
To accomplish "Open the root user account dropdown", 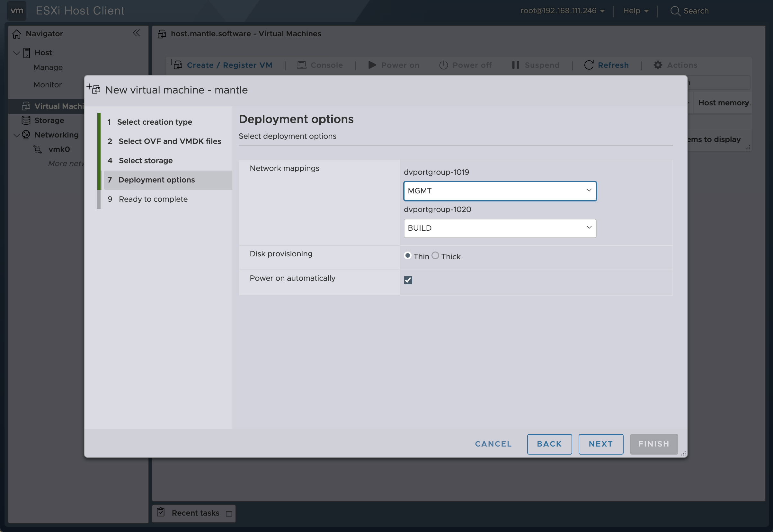I will [x=562, y=11].
